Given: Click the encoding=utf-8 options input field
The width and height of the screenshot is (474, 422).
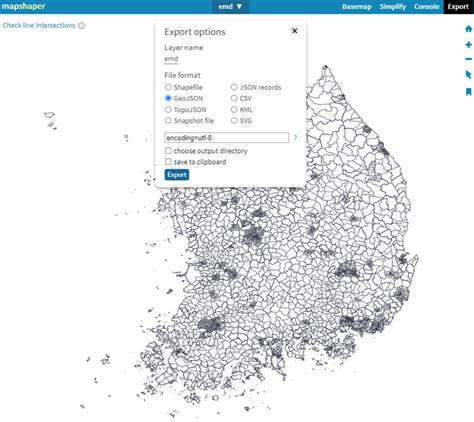Looking at the screenshot, I should click(x=226, y=138).
